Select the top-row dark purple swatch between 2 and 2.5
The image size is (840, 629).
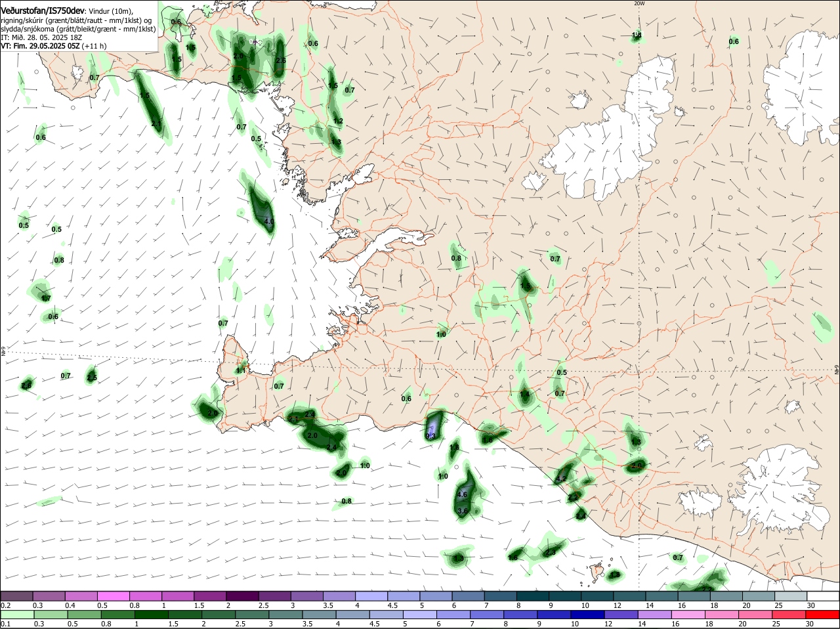pos(242,596)
